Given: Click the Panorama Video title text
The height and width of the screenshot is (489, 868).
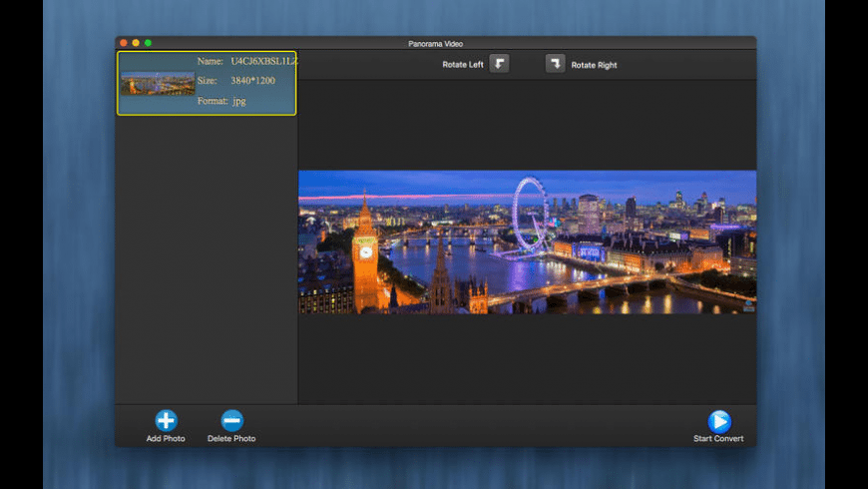Looking at the screenshot, I should coord(436,43).
